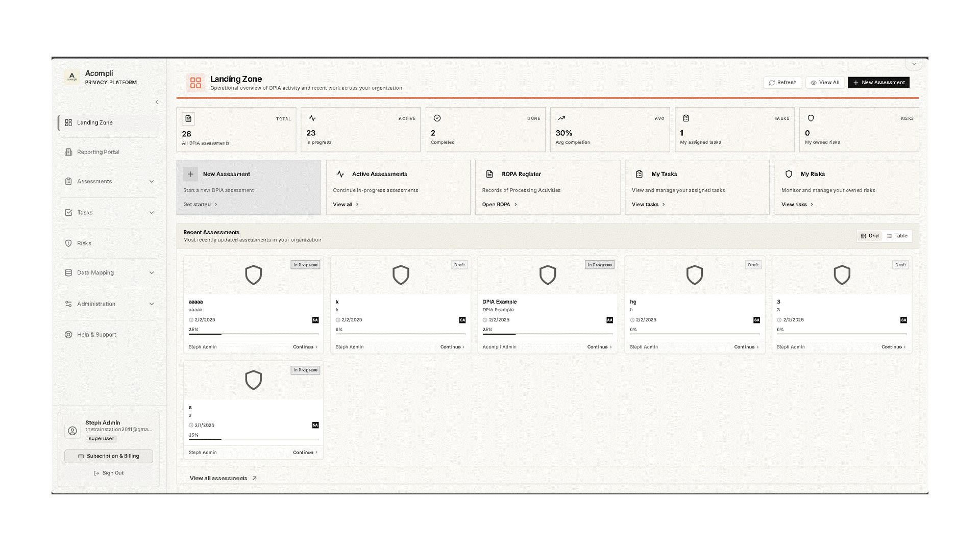Open the Tasks menu item in sidebar

85,213
